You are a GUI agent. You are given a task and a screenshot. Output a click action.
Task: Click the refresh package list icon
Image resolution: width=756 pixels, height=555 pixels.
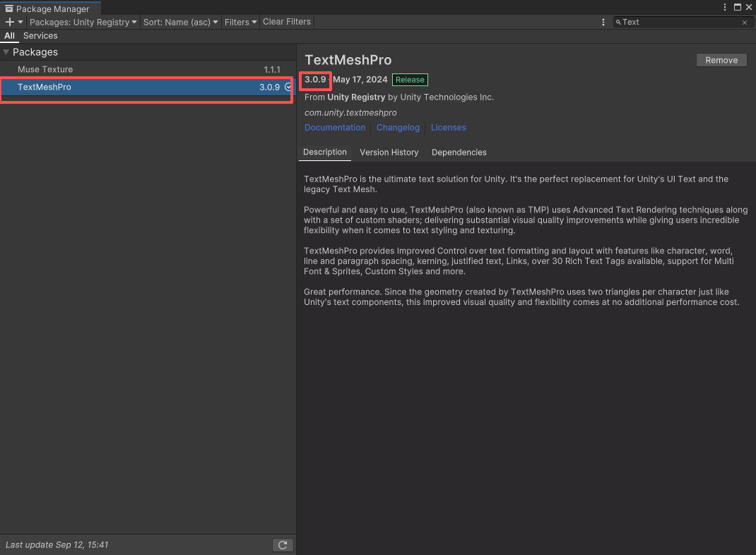[283, 545]
